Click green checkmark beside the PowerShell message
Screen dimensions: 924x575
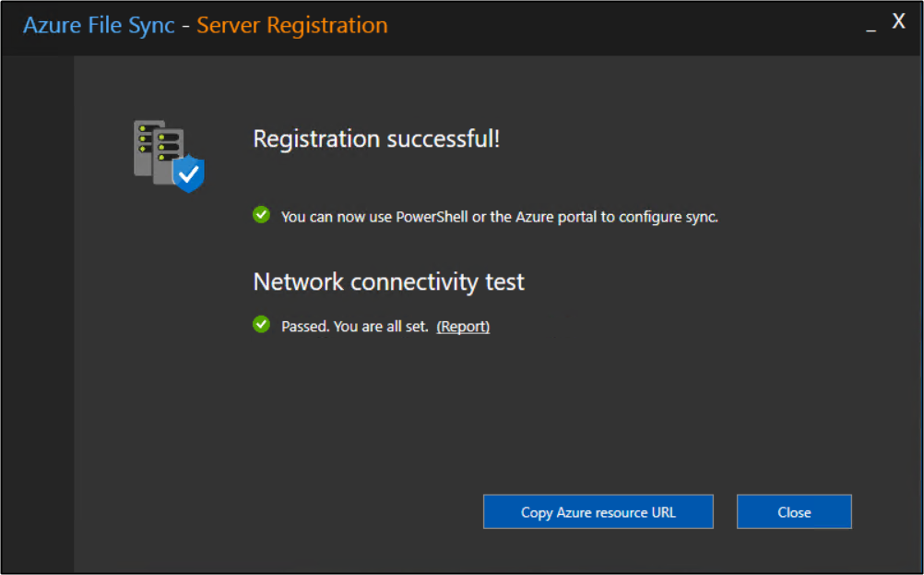[261, 215]
